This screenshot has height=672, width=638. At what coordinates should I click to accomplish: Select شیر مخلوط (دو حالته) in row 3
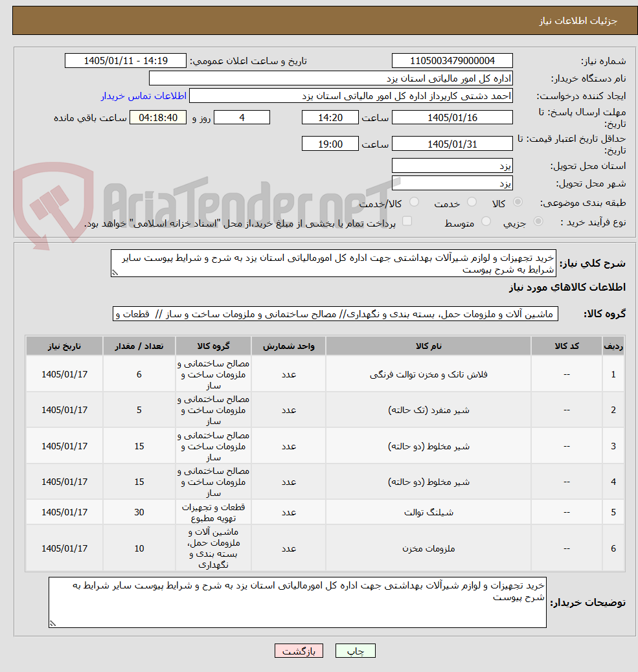(428, 446)
